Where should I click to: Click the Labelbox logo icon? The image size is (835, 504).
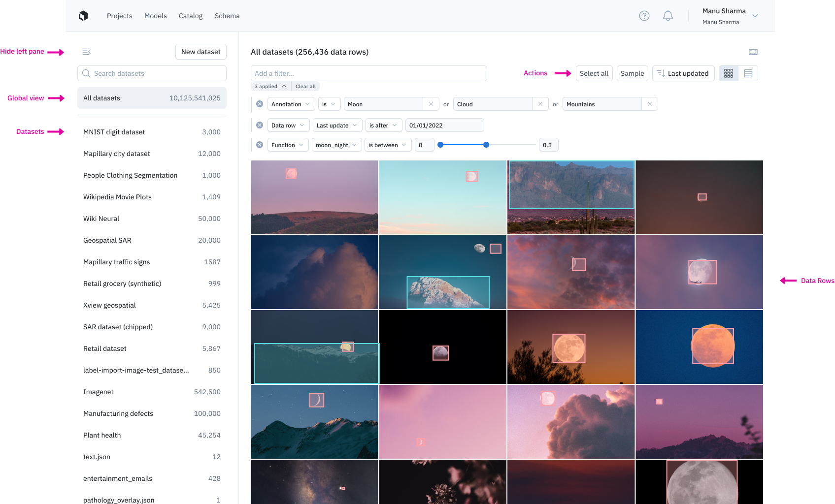pyautogui.click(x=83, y=16)
